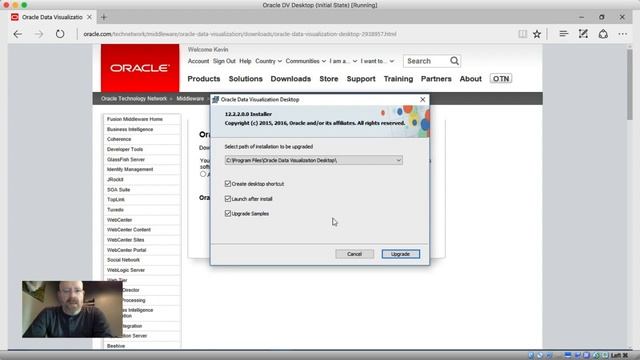Screen dimensions: 640x360
Task: Click the Cancel button in installer
Action: (x=354, y=254)
